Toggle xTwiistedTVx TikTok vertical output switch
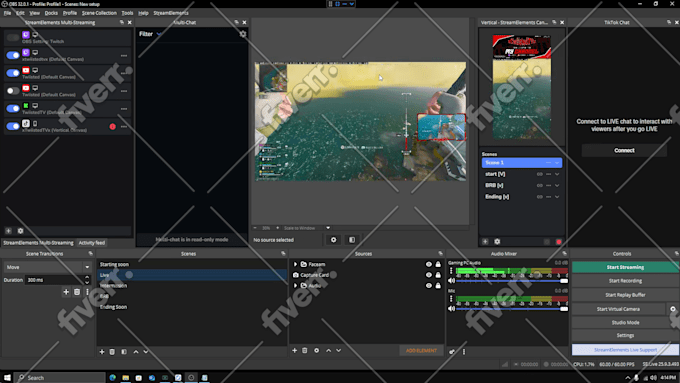 point(13,126)
